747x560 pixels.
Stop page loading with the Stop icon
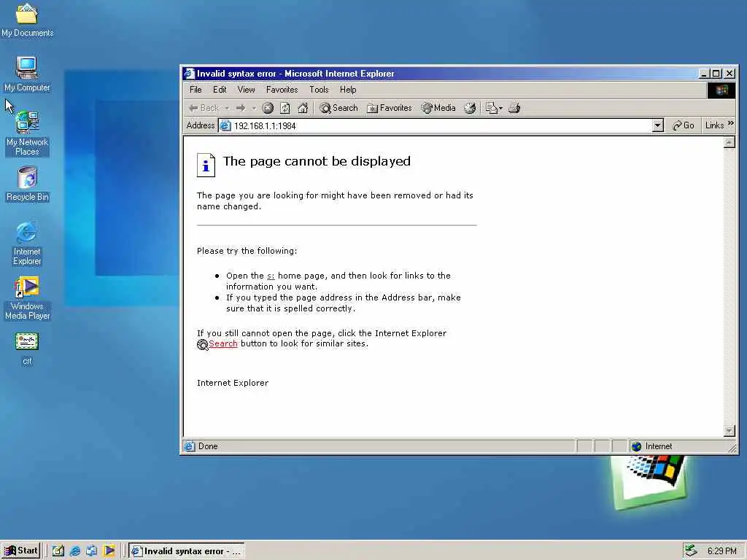click(268, 108)
